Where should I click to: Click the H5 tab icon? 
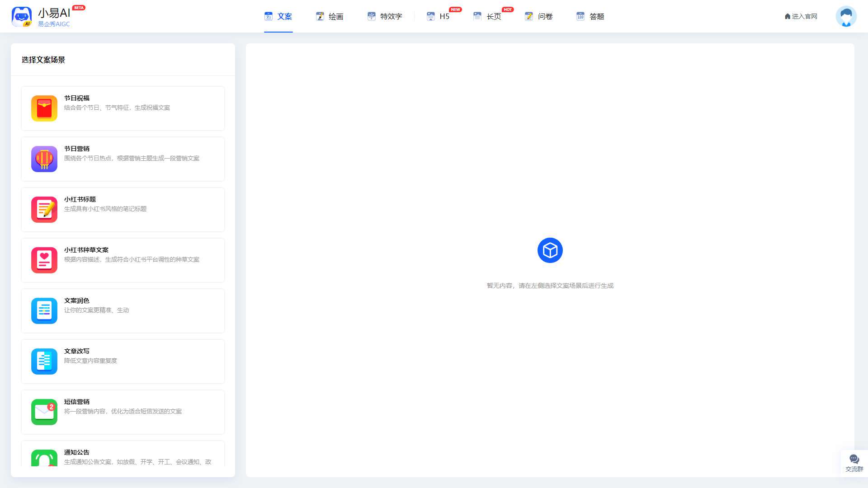pos(431,16)
